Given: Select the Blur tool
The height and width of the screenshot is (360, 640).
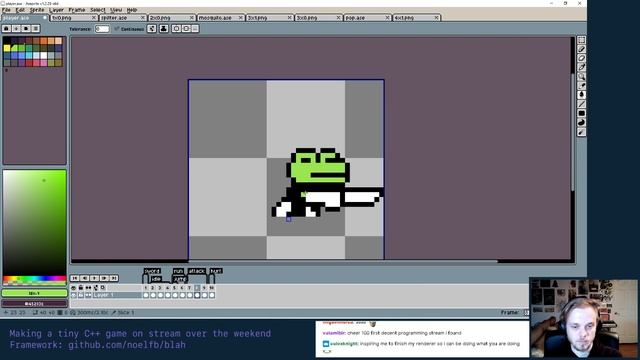Looking at the screenshot, I should click(x=581, y=132).
